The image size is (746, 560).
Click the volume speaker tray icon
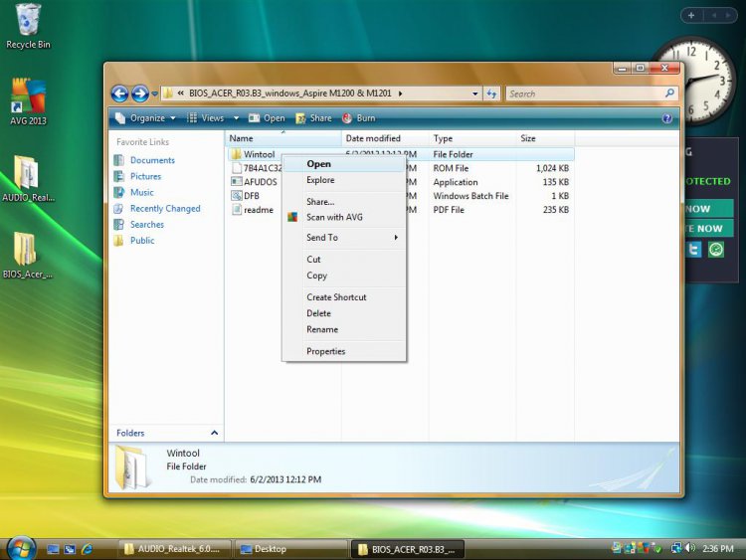coord(689,548)
